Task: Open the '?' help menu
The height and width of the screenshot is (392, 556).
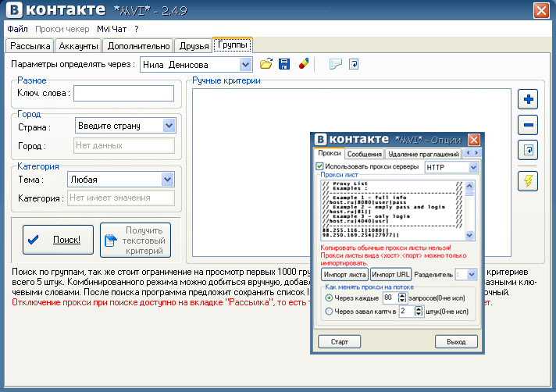Action: 137,29
